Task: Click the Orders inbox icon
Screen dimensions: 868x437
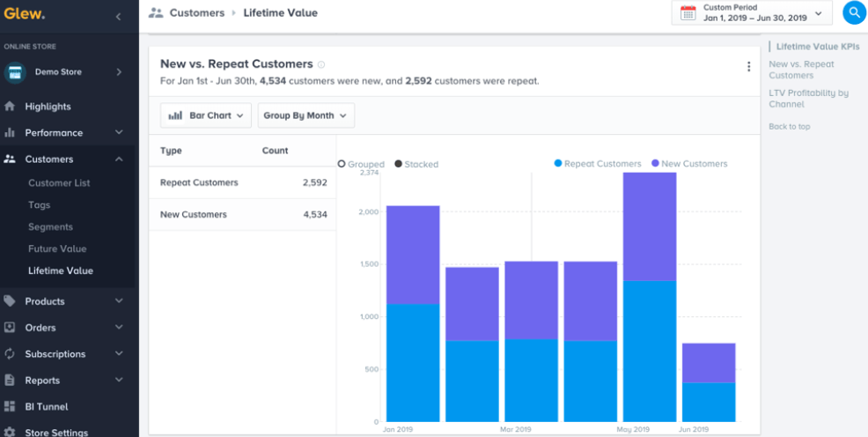Action: click(x=10, y=328)
